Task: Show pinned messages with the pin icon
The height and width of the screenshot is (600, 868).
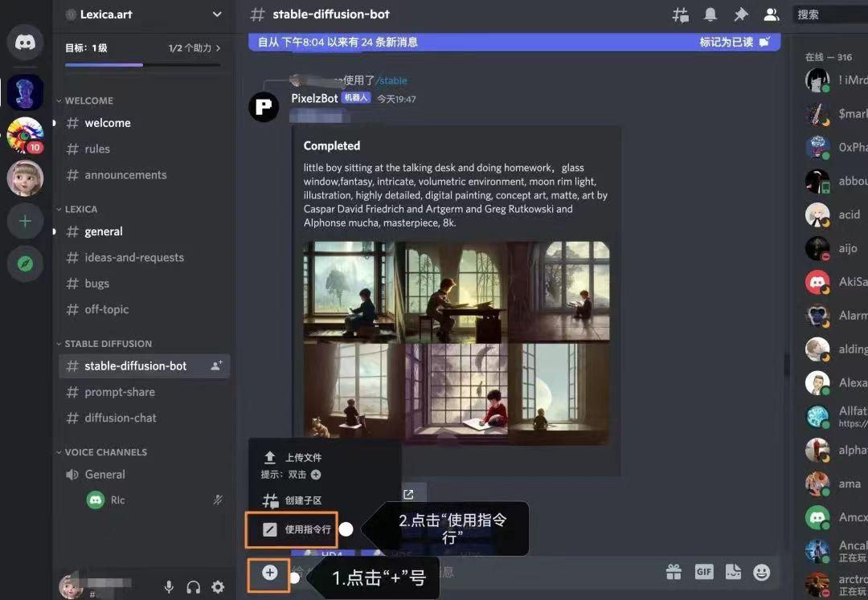Action: (741, 14)
